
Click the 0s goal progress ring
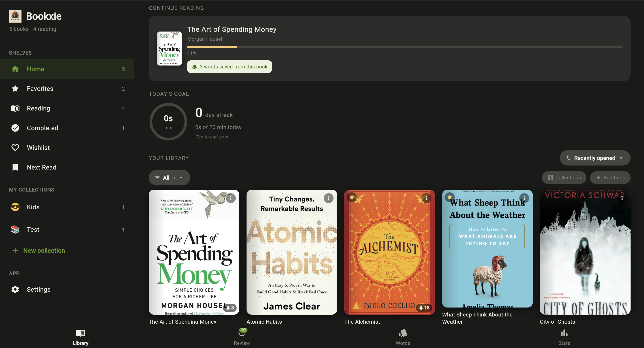pyautogui.click(x=168, y=122)
